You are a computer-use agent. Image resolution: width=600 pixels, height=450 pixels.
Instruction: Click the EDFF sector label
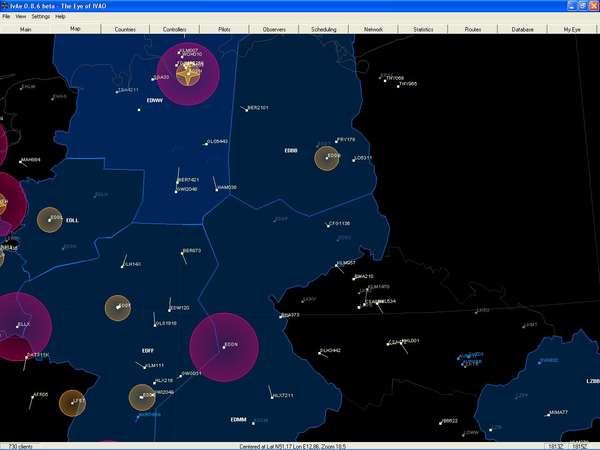click(x=148, y=351)
